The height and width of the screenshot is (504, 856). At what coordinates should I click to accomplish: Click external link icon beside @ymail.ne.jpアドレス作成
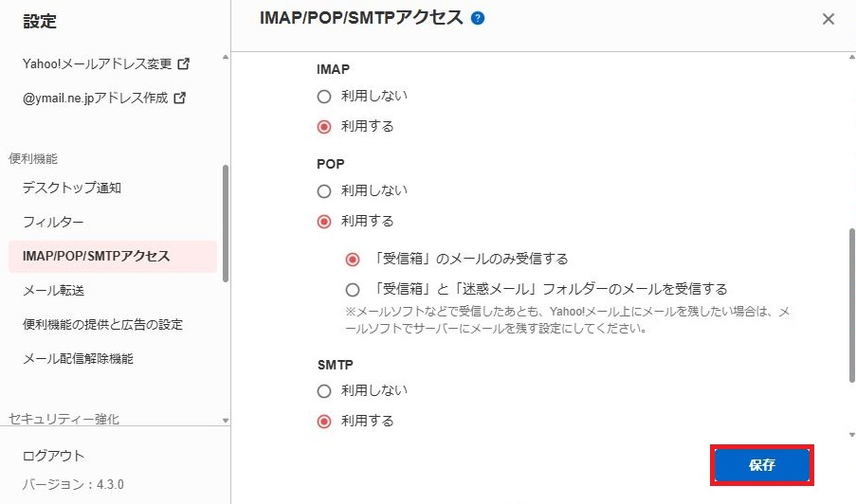tap(180, 98)
